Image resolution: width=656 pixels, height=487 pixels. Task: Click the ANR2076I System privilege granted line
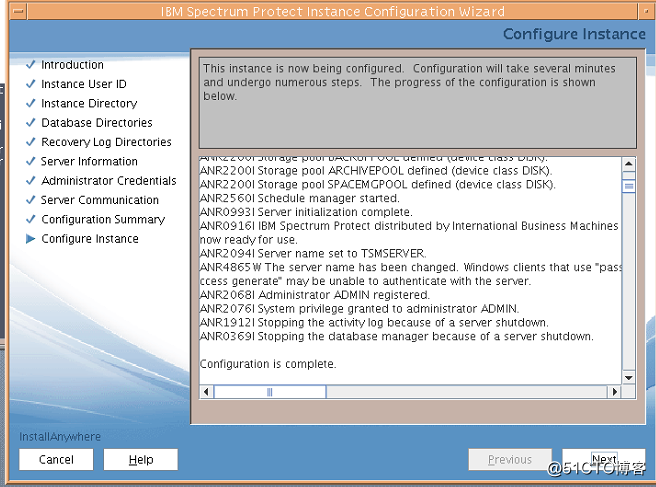coord(359,309)
